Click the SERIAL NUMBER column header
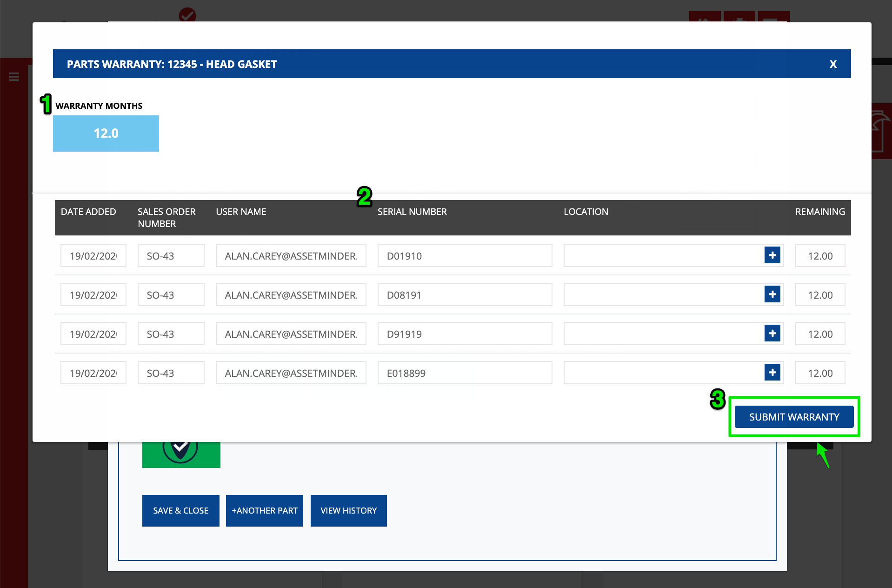Screen dimensions: 892x588 (412, 212)
